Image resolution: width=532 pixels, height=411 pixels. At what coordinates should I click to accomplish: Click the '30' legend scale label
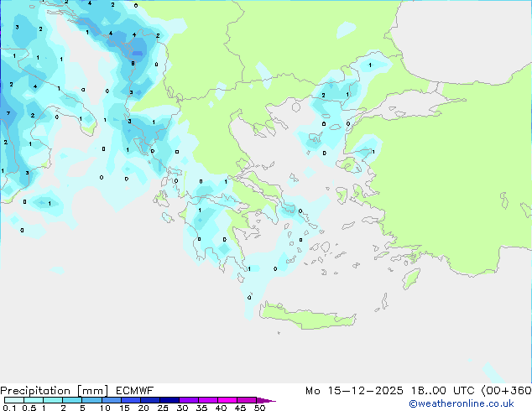(182, 408)
